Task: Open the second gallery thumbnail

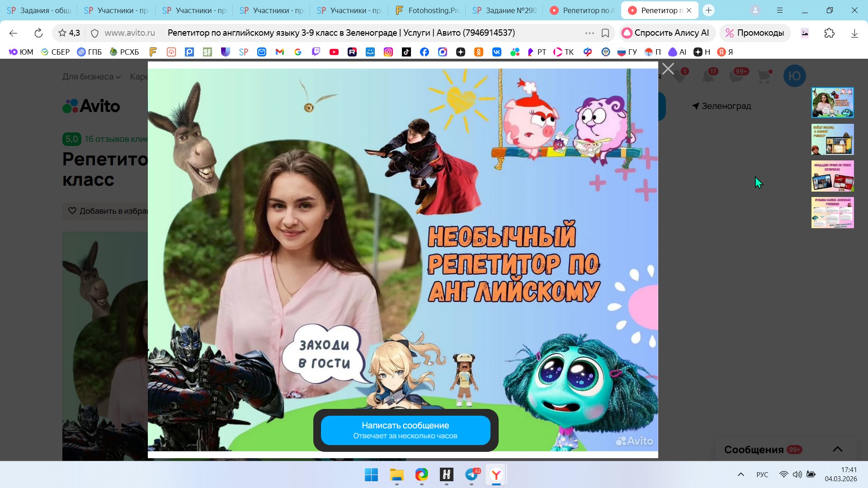Action: (832, 140)
